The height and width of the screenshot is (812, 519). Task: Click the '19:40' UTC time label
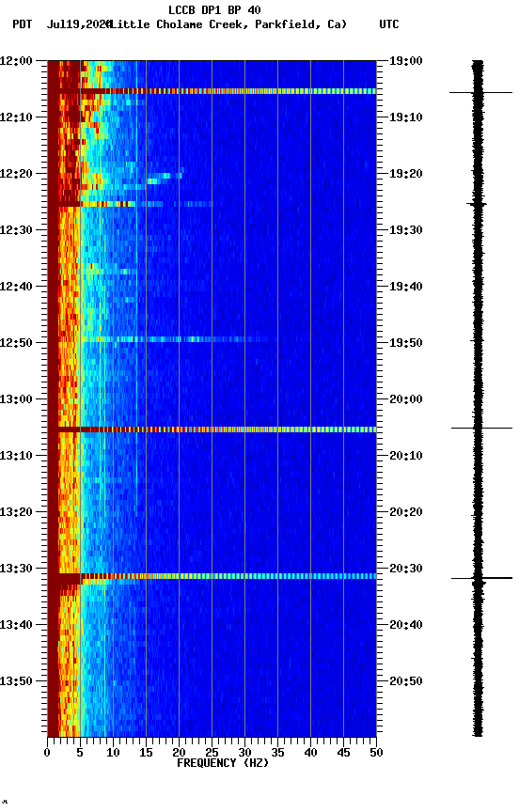tap(406, 287)
